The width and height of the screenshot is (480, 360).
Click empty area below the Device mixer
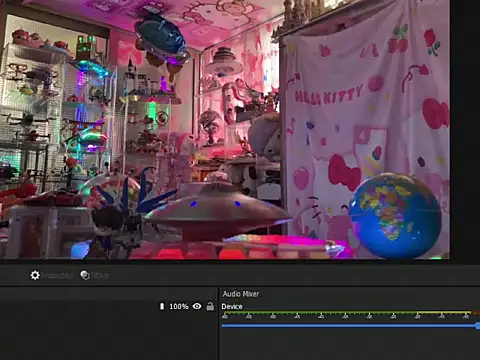tap(349, 346)
